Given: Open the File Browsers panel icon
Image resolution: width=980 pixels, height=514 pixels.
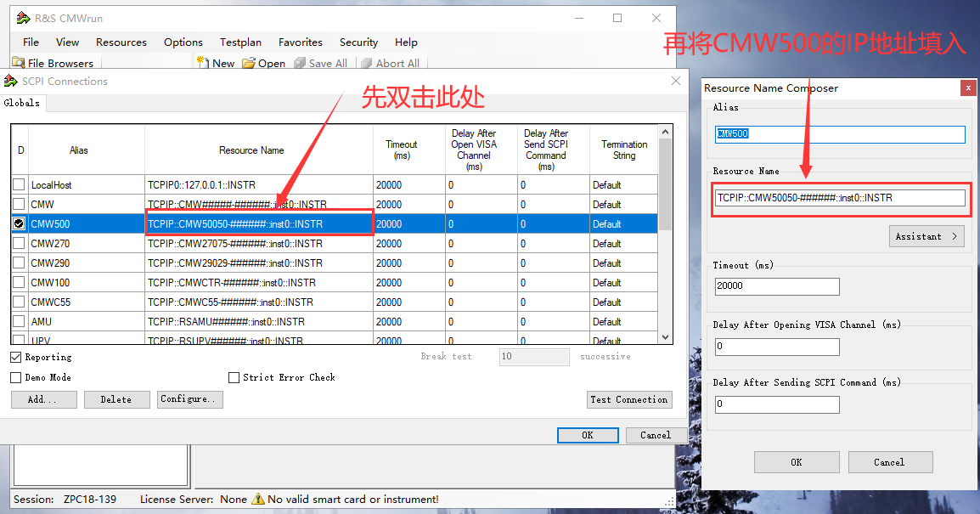Looking at the screenshot, I should (x=19, y=63).
